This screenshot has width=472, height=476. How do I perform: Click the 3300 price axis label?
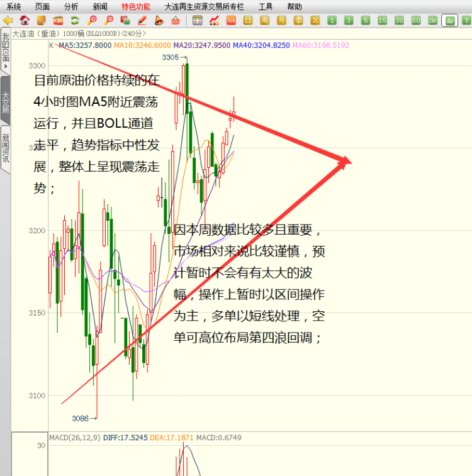37,66
